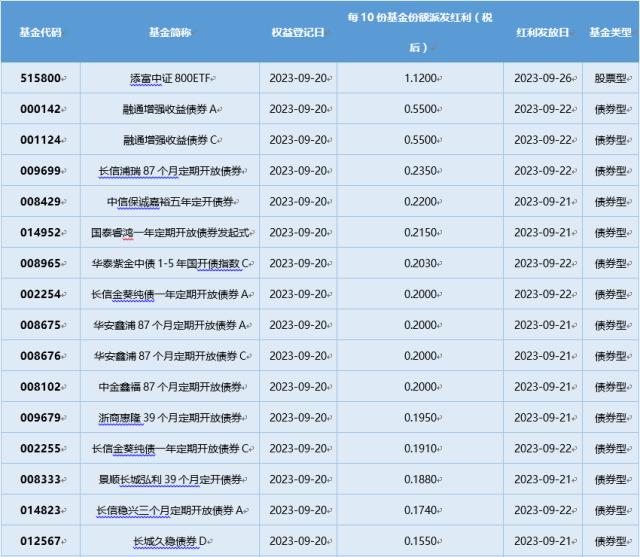Select fund name 长城久稳债券 D
This screenshot has width=640, height=557.
click(170, 541)
